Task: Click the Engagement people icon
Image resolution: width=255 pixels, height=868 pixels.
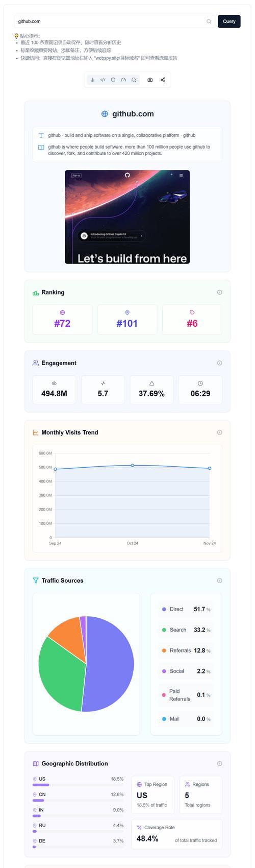Action: pyautogui.click(x=36, y=363)
